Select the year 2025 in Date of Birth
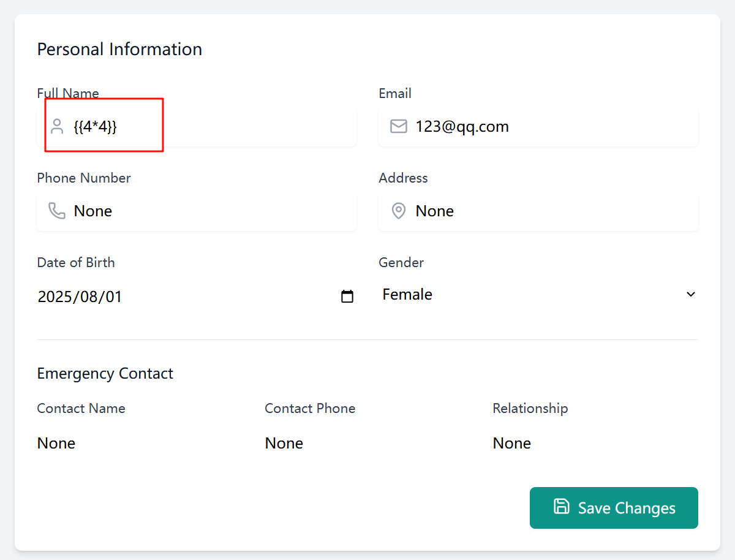Screen dimensions: 735x560 [x=55, y=297]
